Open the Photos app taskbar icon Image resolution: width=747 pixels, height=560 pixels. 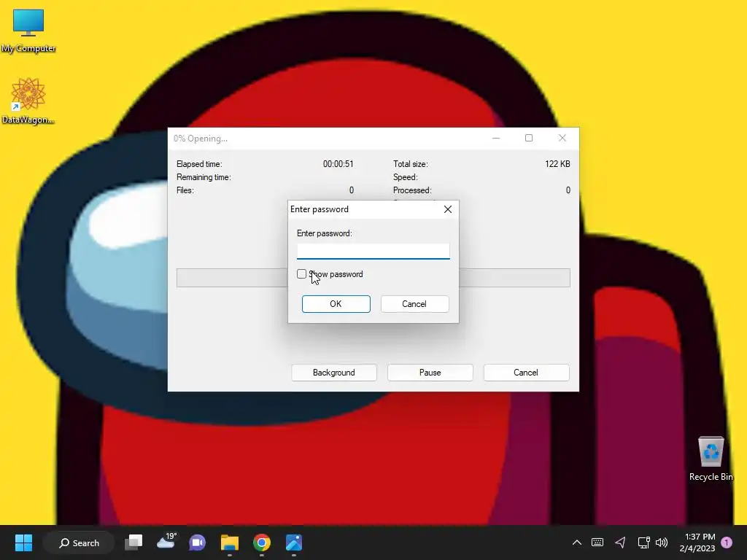294,542
